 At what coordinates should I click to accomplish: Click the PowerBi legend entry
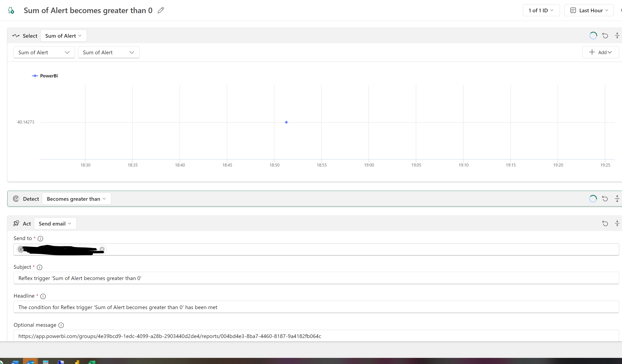(45, 76)
